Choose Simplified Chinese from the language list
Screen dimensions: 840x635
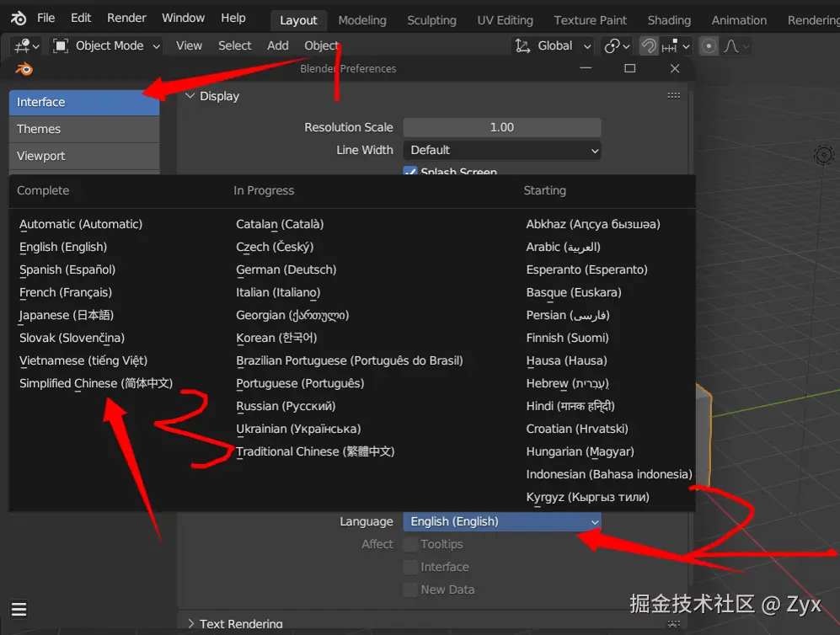click(96, 383)
